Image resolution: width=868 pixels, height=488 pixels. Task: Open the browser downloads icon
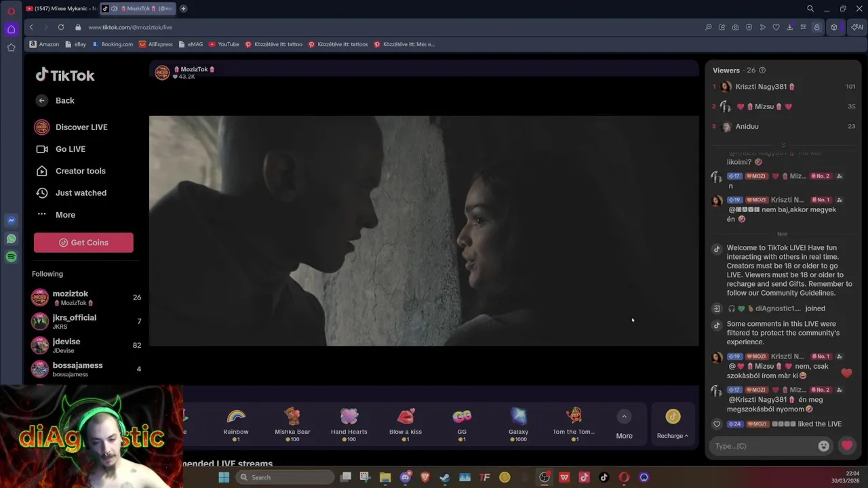(x=790, y=27)
